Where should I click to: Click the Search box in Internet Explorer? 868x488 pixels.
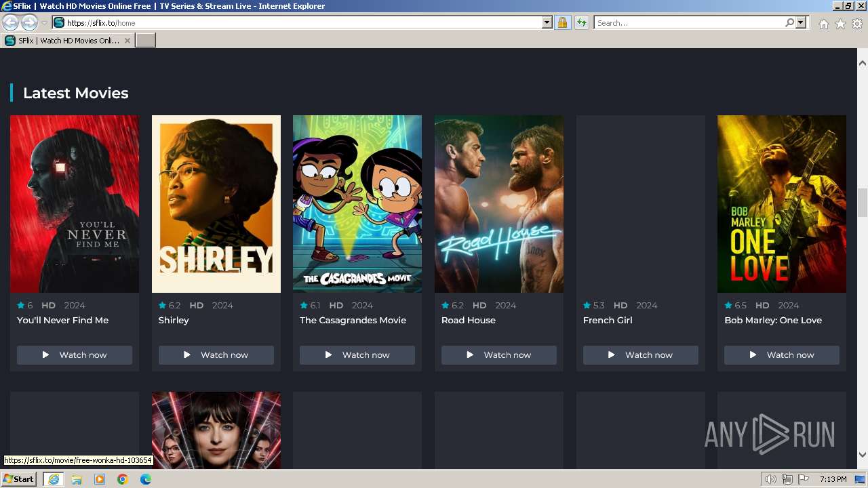point(688,22)
